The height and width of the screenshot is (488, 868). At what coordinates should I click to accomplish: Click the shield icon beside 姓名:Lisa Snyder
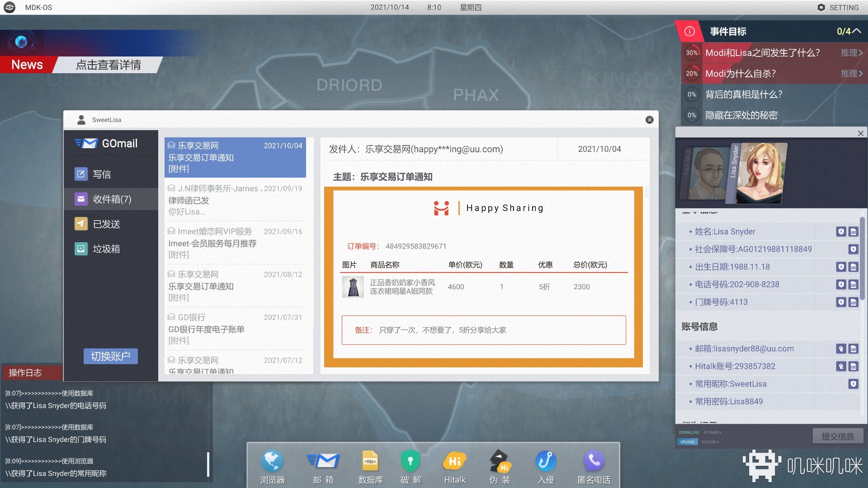(841, 232)
